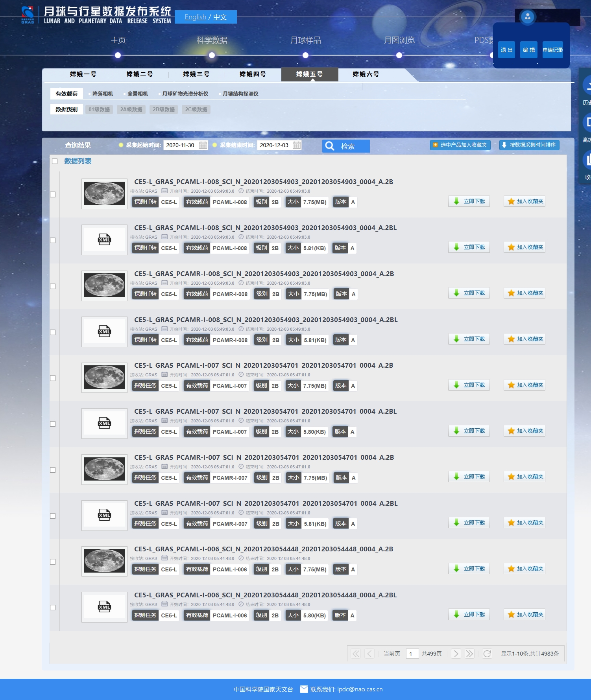Click the mail icon in footer

pos(304,689)
